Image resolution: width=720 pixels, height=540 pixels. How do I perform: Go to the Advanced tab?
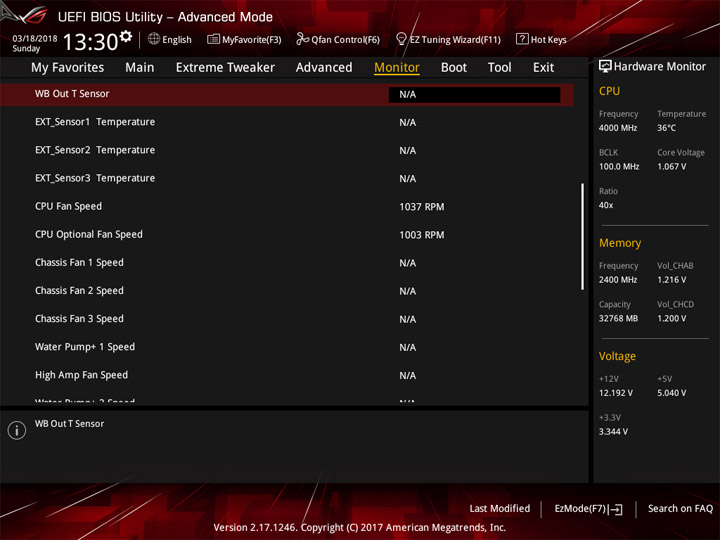tap(324, 68)
